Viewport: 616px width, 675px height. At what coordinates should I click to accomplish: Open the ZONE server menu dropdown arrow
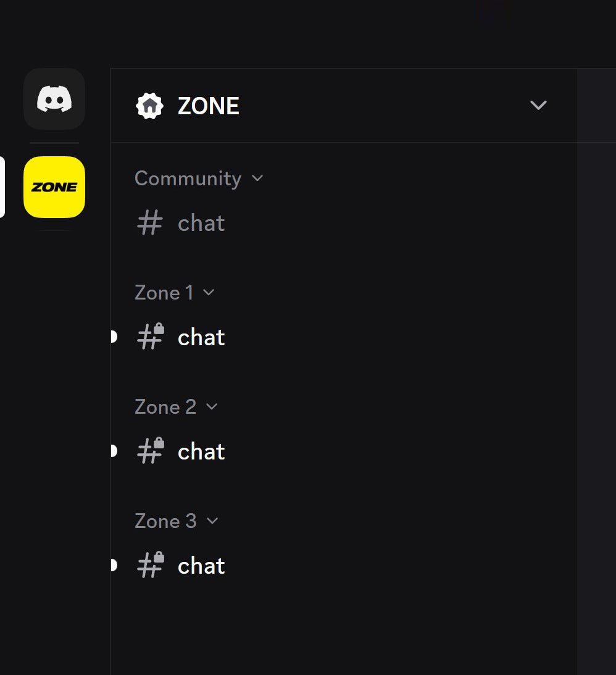coord(538,106)
